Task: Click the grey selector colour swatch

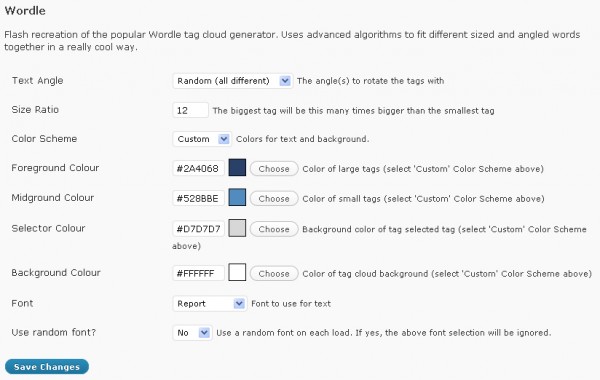Action: point(237,228)
